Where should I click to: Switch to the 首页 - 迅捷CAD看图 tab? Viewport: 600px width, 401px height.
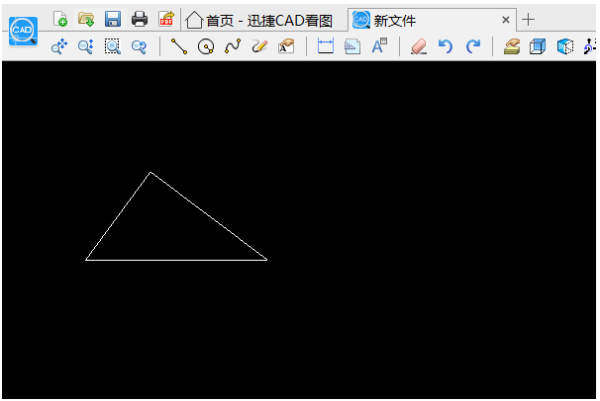pyautogui.click(x=260, y=20)
